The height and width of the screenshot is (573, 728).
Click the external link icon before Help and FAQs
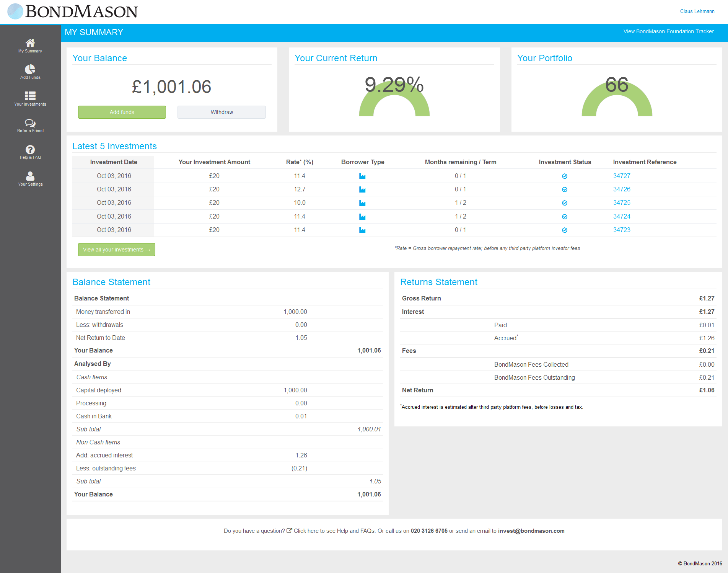290,531
